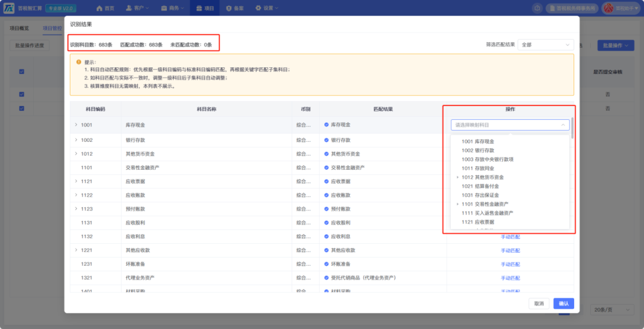Click the 匹配结果 column header
Screen dimensions: 644x329
point(383,109)
